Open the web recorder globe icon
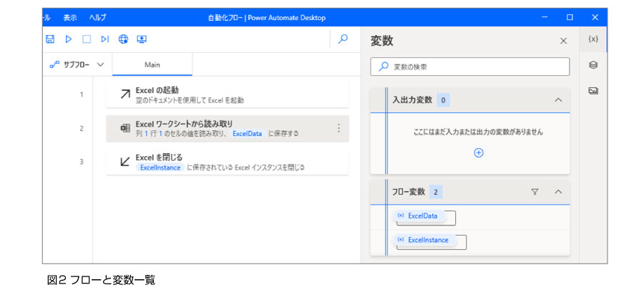Viewport: 644px width, 295px height. (x=123, y=39)
